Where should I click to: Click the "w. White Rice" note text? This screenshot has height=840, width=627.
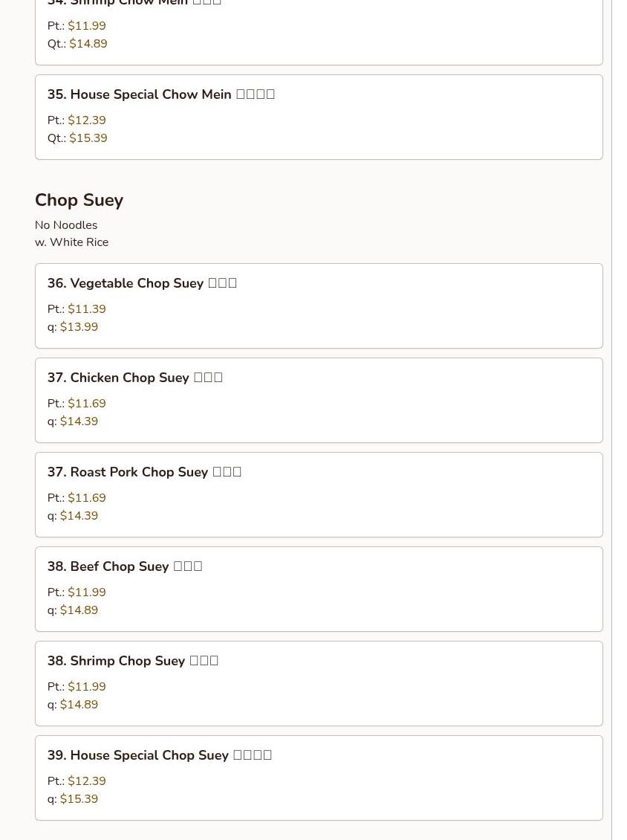point(71,242)
